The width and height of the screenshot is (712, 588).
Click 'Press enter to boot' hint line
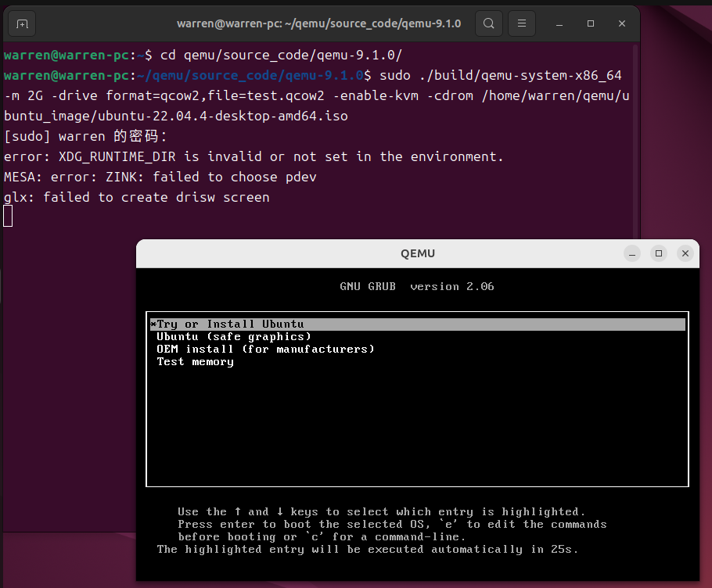click(392, 525)
